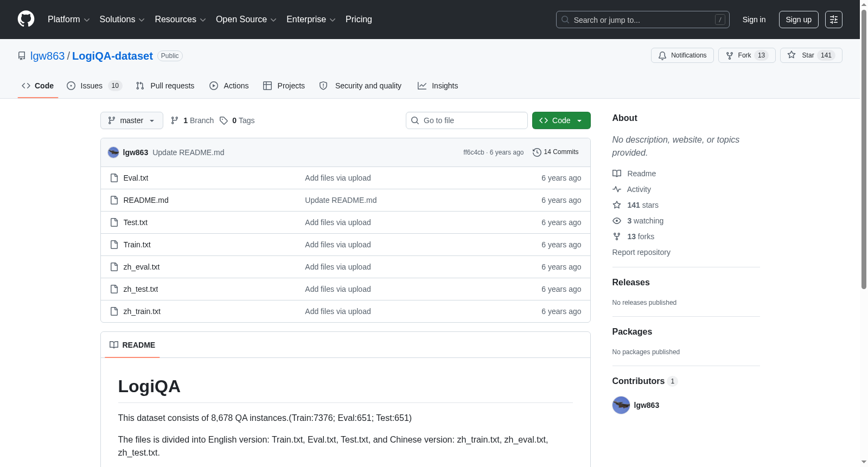Viewport: 868px width, 467px height.
Task: Click the file icon next to README.md
Action: [x=114, y=200]
